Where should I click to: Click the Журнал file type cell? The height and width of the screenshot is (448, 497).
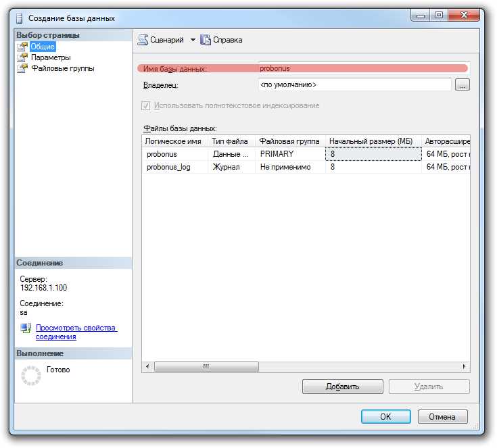click(232, 167)
